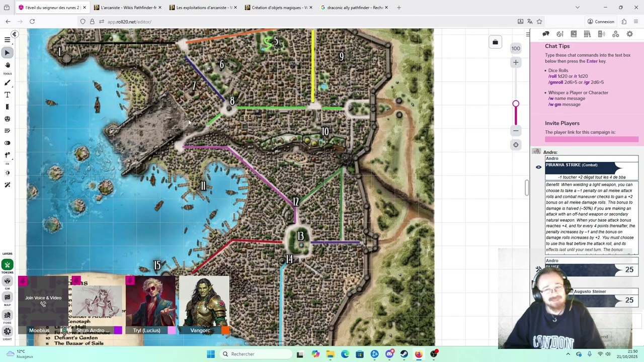Switch to the Tokens layer
This screenshot has width=644, height=362.
7,265
